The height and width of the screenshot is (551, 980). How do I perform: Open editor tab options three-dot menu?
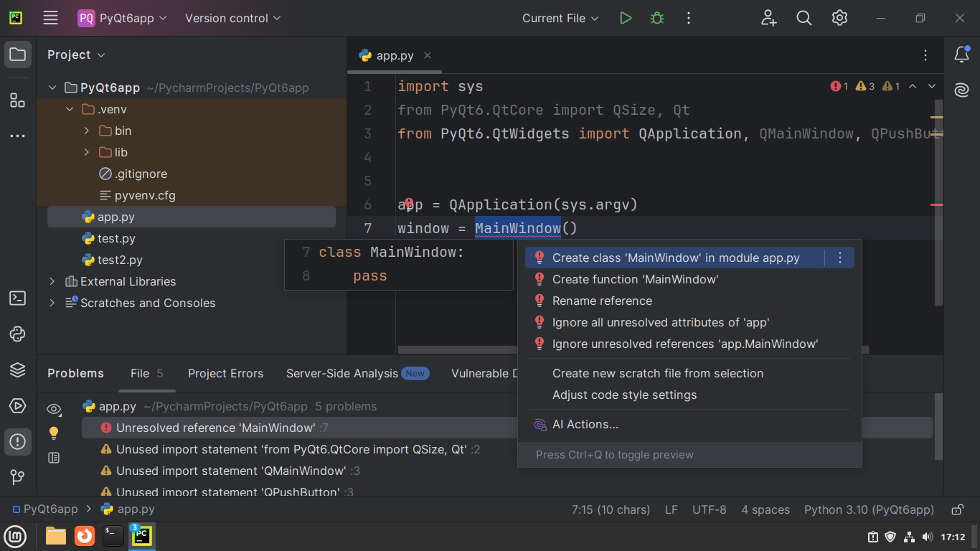click(926, 55)
